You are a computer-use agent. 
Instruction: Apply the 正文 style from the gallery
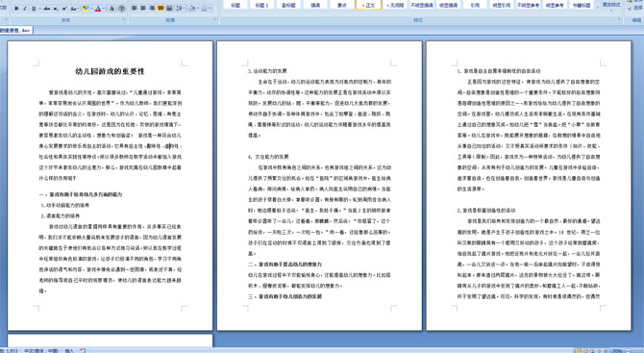pyautogui.click(x=368, y=6)
